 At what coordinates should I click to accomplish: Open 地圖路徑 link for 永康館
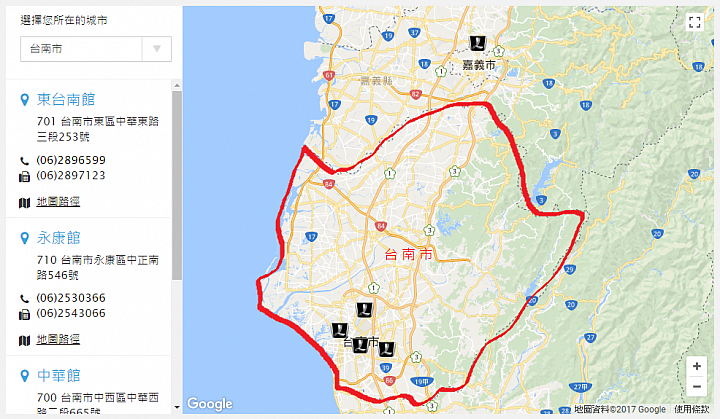click(58, 340)
